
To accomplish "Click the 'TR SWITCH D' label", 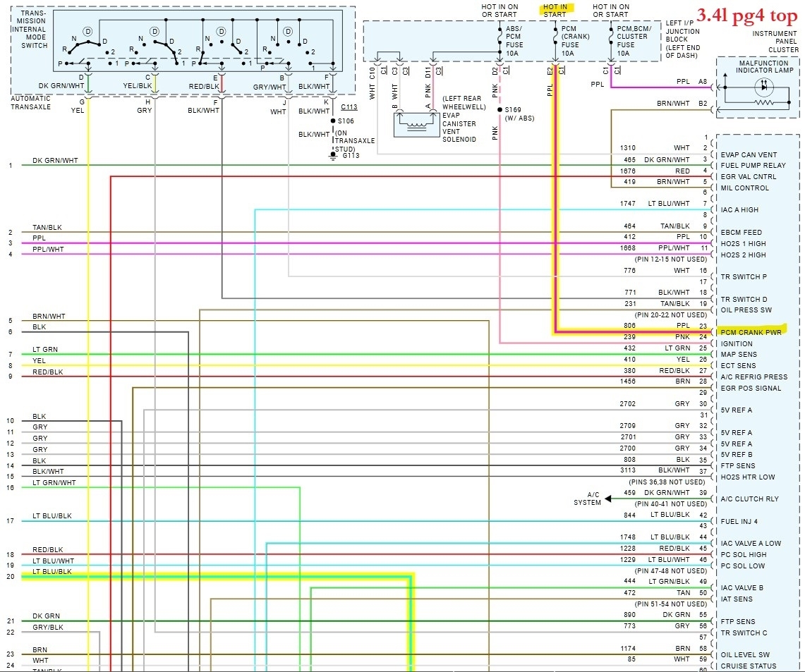I will pyautogui.click(x=744, y=300).
